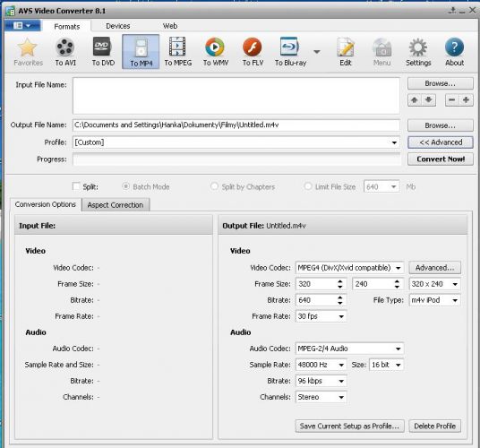The image size is (480, 448).
Task: Open the Frame Rate 30 fps dropdown
Action: [x=341, y=316]
